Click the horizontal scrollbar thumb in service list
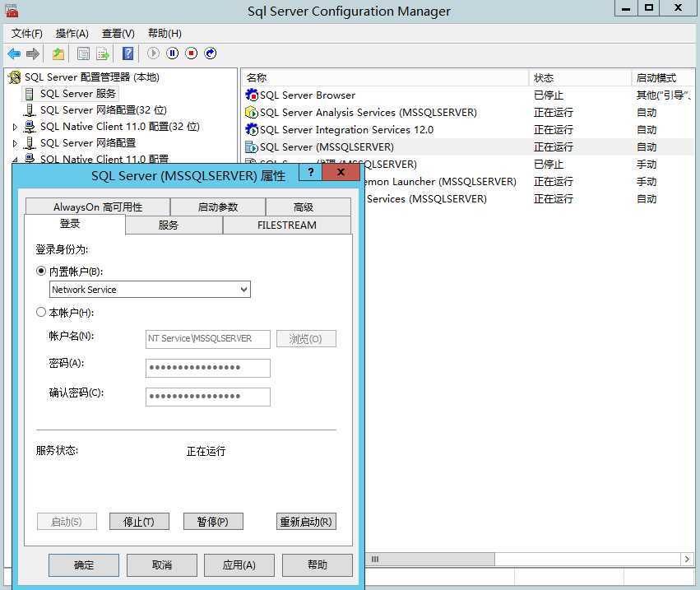 tap(430, 560)
